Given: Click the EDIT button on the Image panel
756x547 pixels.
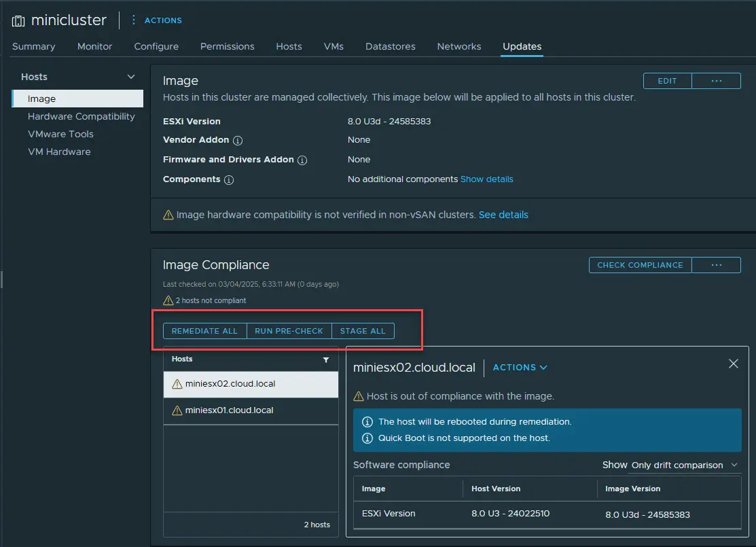Looking at the screenshot, I should pyautogui.click(x=666, y=80).
